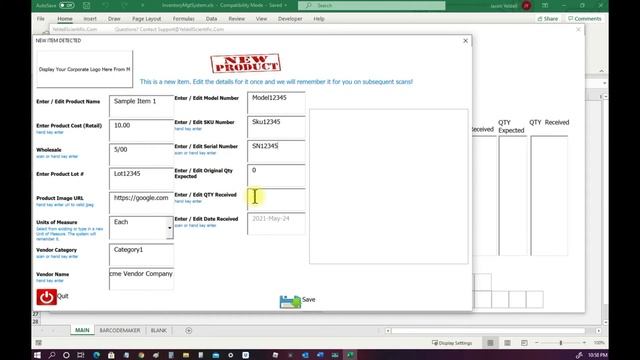The height and width of the screenshot is (360, 640).
Task: Open the file name dropdown in title bar
Action: tap(285, 5)
